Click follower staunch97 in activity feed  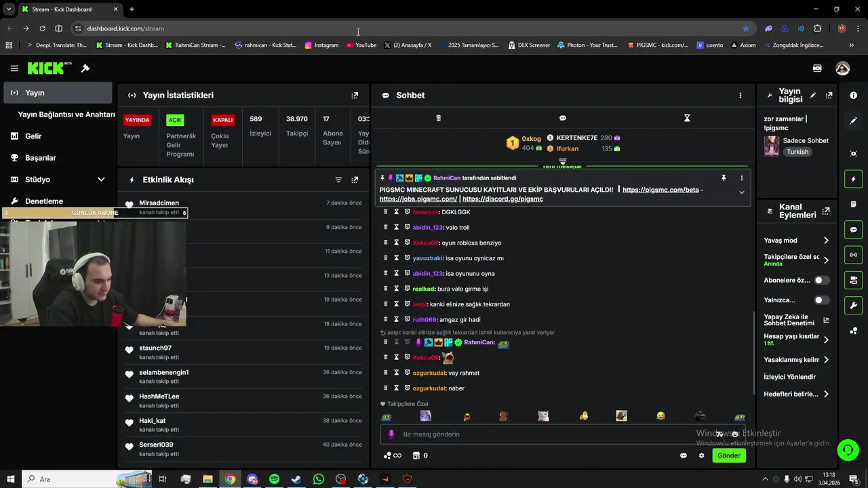[x=155, y=348]
